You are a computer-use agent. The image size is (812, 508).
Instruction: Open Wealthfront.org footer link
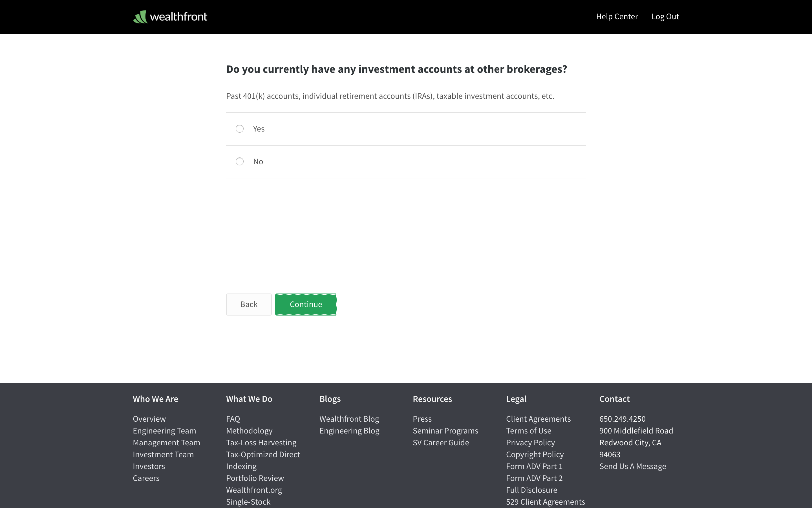(254, 490)
